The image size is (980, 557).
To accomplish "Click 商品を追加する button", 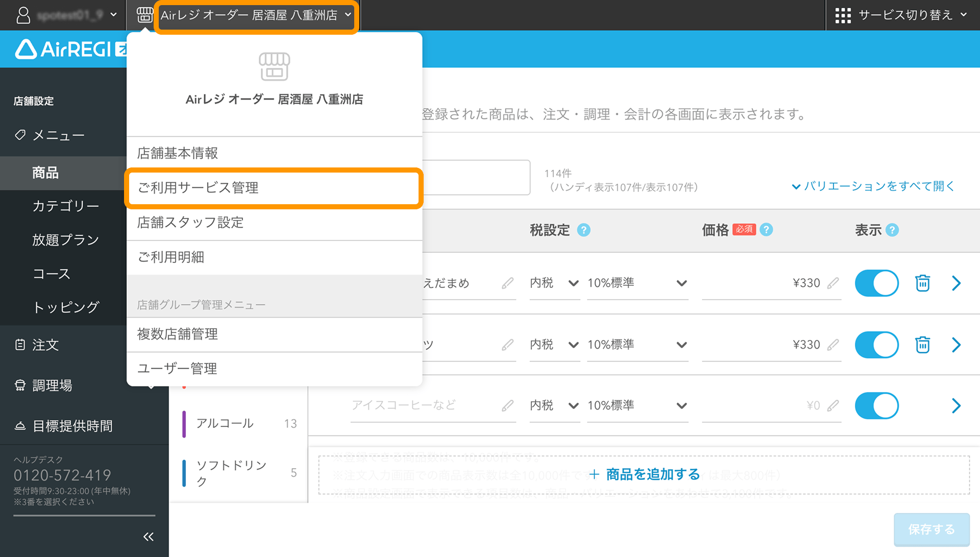I will (644, 475).
